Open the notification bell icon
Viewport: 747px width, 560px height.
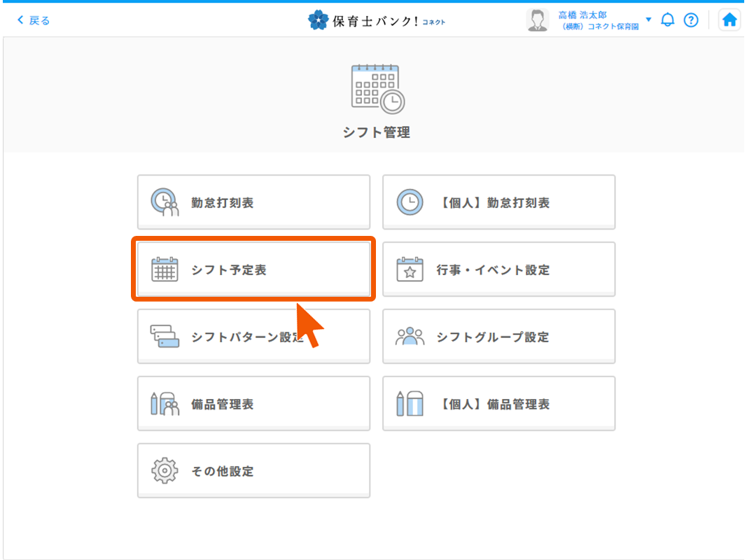[667, 20]
